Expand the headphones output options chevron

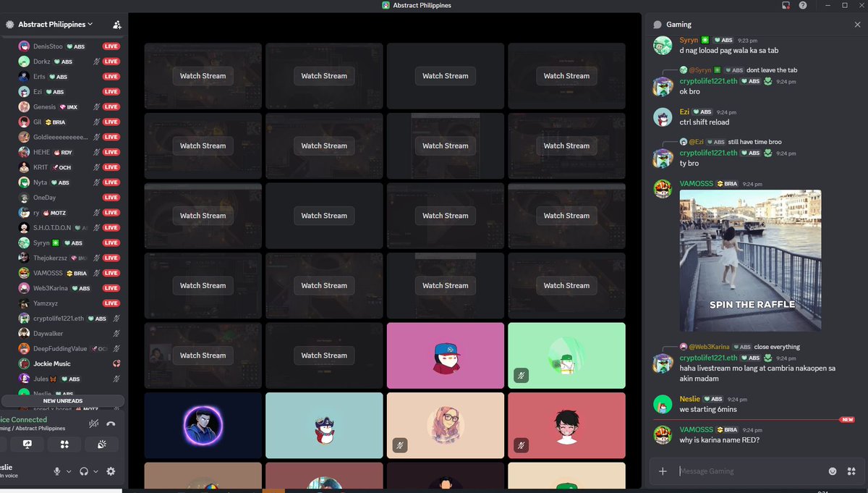click(95, 471)
